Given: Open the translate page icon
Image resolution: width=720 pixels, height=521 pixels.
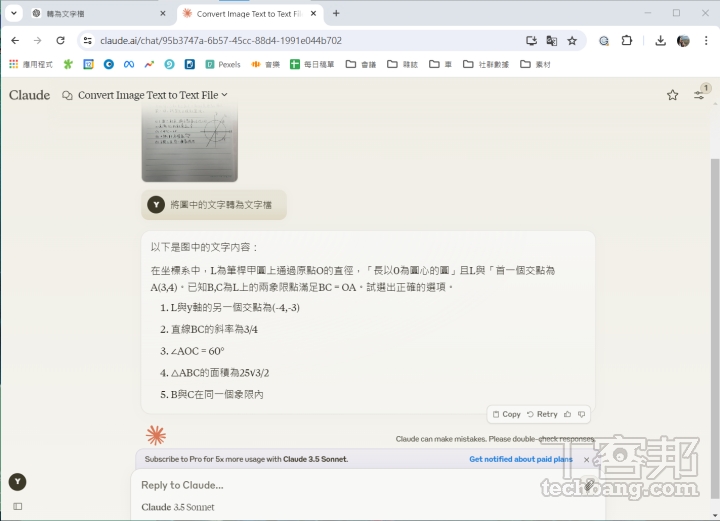Looking at the screenshot, I should [551, 40].
